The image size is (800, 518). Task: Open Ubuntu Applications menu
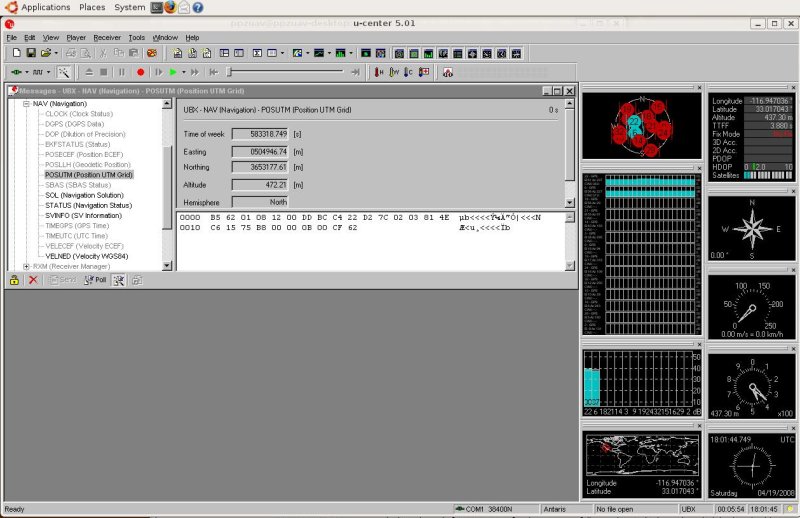click(45, 7)
